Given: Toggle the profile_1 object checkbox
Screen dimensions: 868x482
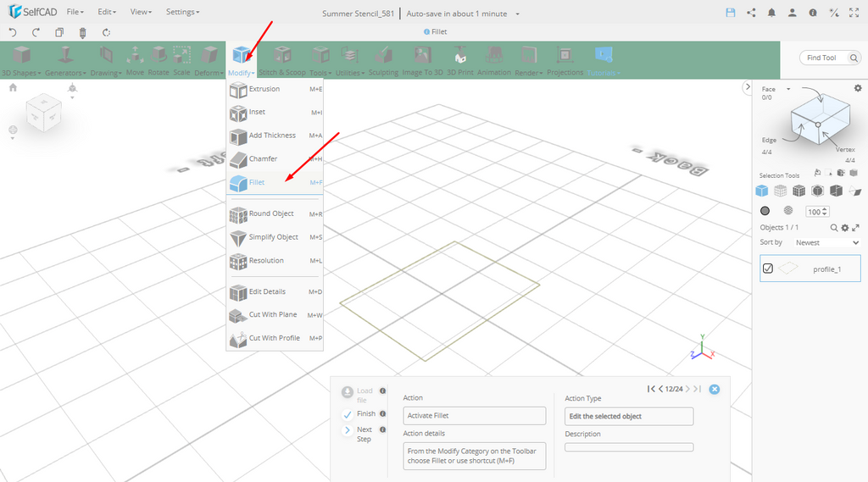Looking at the screenshot, I should click(x=768, y=269).
